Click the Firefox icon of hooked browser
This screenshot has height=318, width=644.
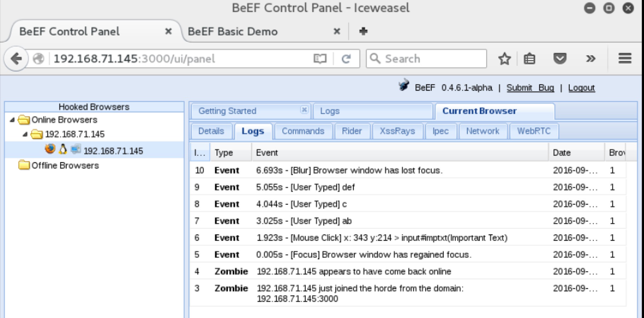click(x=50, y=149)
